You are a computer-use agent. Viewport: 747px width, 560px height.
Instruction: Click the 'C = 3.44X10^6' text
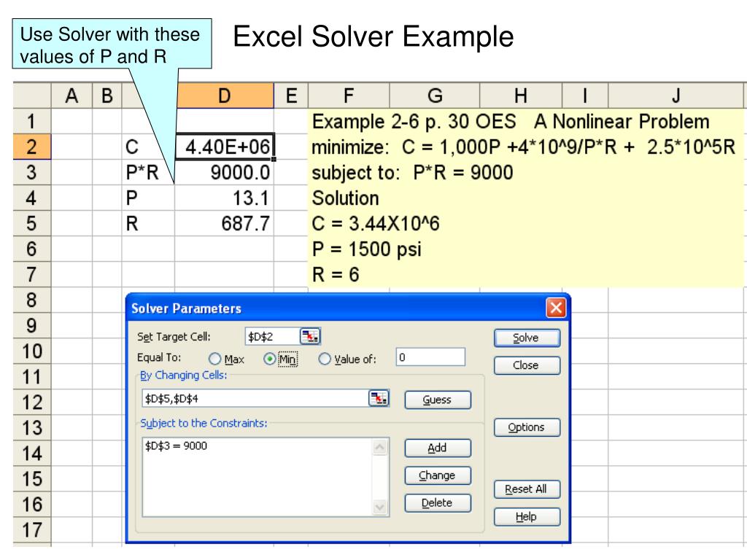(376, 223)
